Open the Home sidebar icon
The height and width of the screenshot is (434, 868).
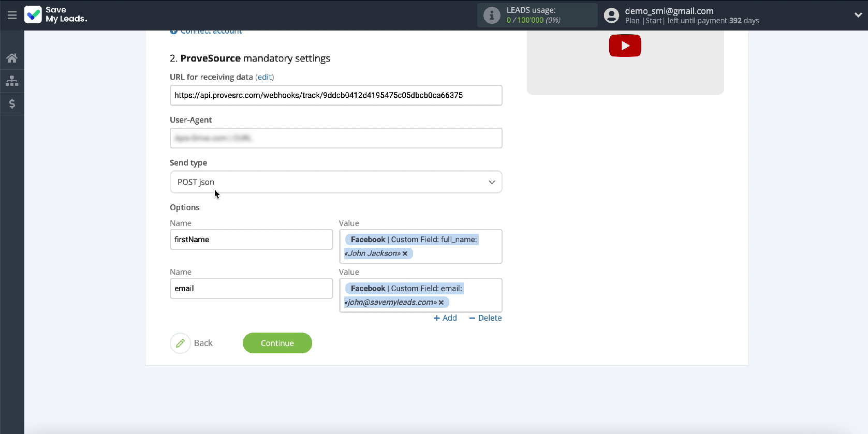(x=12, y=58)
